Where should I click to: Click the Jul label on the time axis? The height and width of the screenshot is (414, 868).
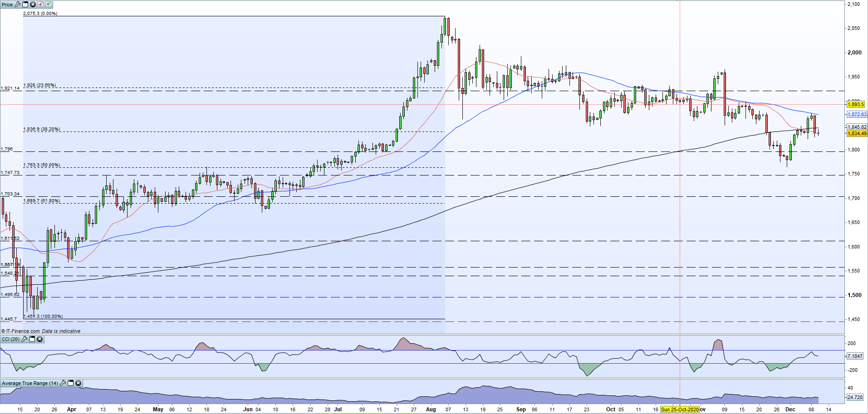(338, 409)
